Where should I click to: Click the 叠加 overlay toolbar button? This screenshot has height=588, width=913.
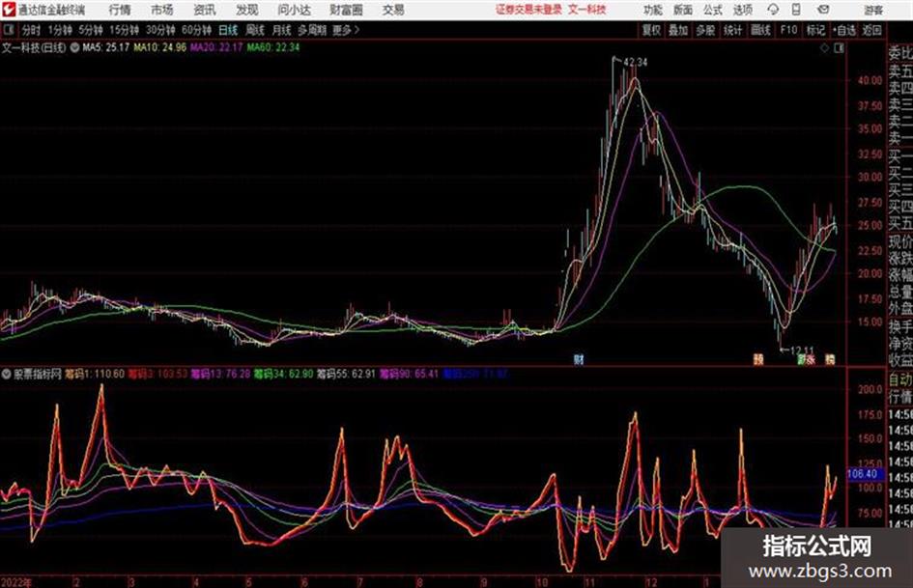click(678, 30)
